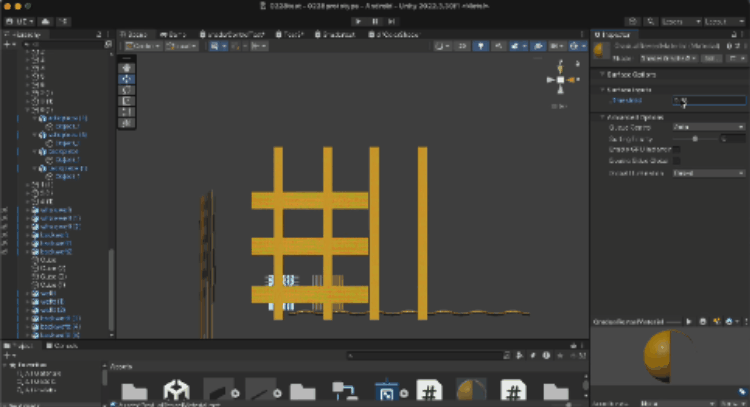Viewport: 750px width, 407px height.
Task: Select the second C# script asset
Action: (513, 390)
